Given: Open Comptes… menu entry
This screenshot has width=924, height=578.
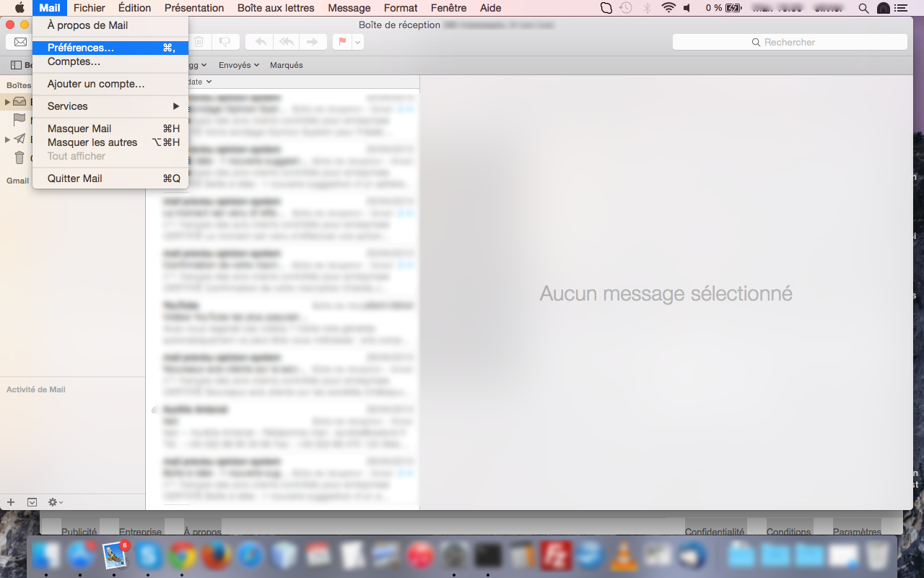Looking at the screenshot, I should 110,61.
